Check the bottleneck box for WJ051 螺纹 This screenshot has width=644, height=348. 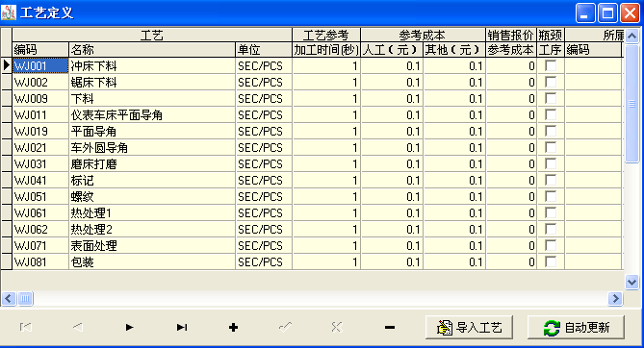point(551,196)
